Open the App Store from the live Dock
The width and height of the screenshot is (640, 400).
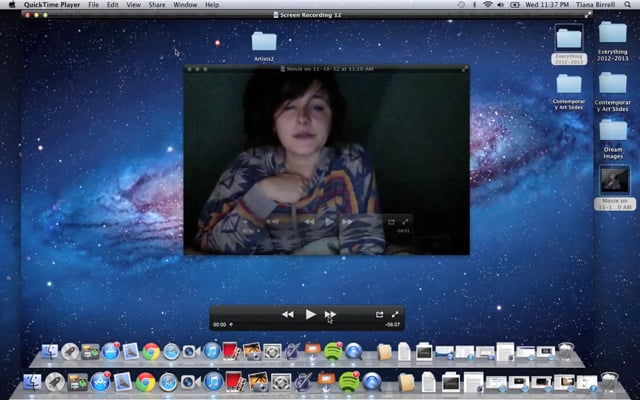tap(100, 382)
